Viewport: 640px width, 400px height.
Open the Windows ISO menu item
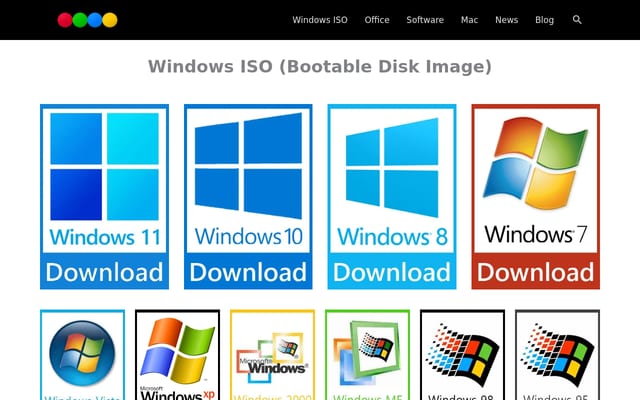coord(320,20)
